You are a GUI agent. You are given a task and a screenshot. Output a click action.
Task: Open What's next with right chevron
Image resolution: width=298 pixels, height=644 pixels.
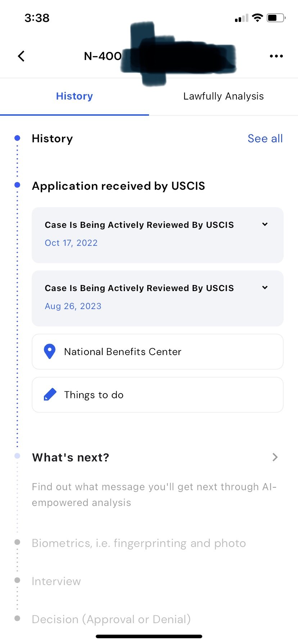coord(275,457)
